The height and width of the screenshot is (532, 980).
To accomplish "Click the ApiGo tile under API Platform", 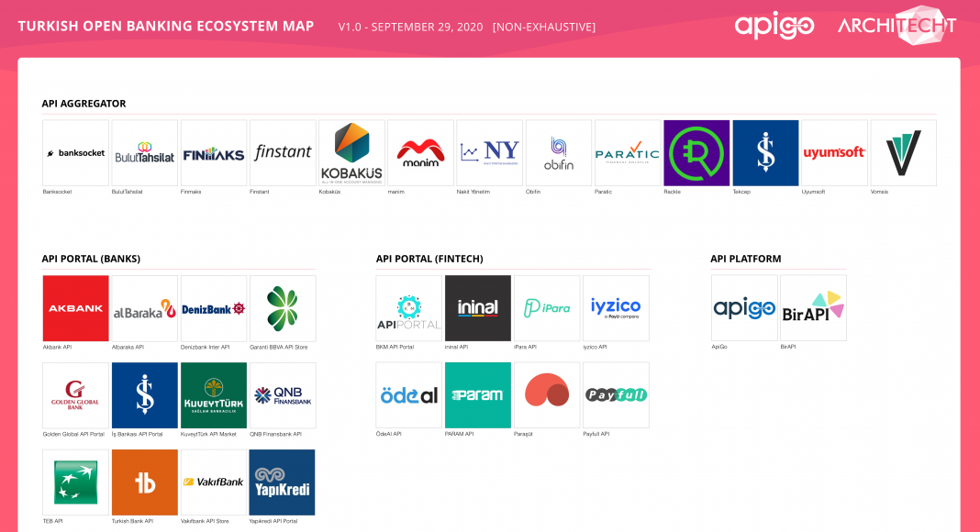I will point(744,308).
